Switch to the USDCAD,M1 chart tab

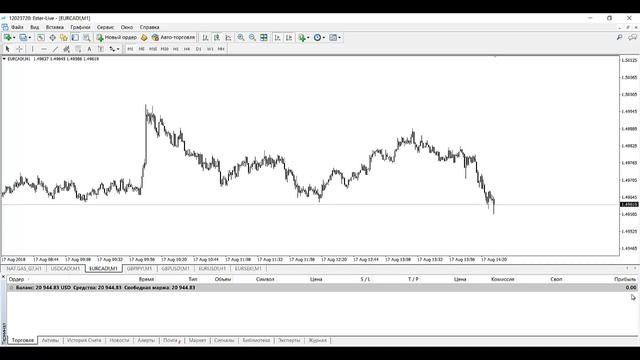click(x=65, y=269)
